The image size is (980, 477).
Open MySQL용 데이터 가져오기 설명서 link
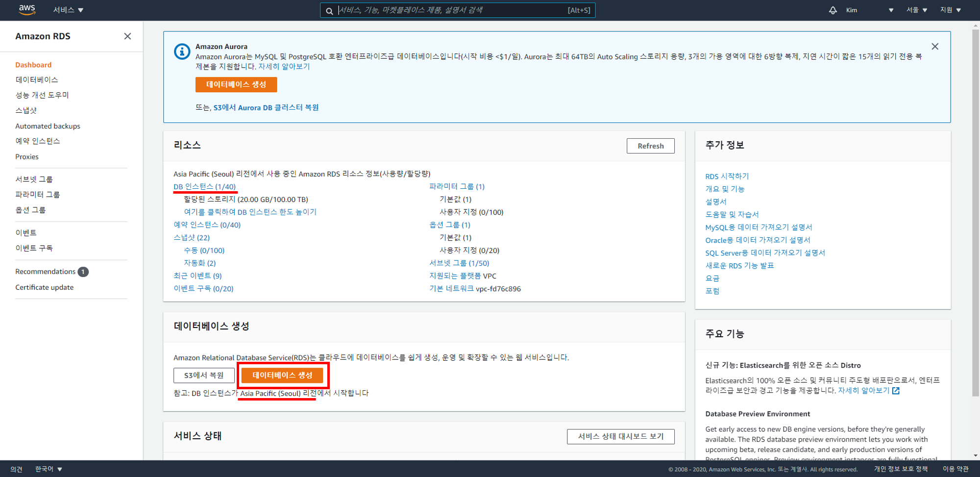(759, 227)
